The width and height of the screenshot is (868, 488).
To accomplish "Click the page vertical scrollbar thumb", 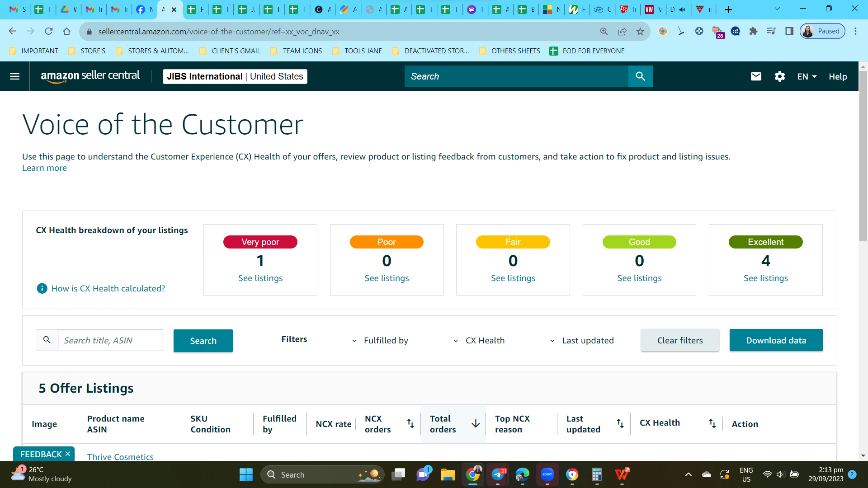I will pos(863,156).
